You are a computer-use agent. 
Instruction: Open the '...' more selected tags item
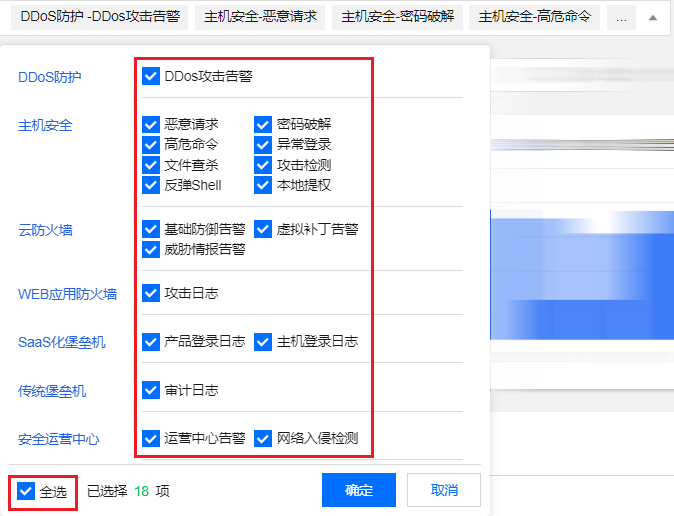point(621,18)
